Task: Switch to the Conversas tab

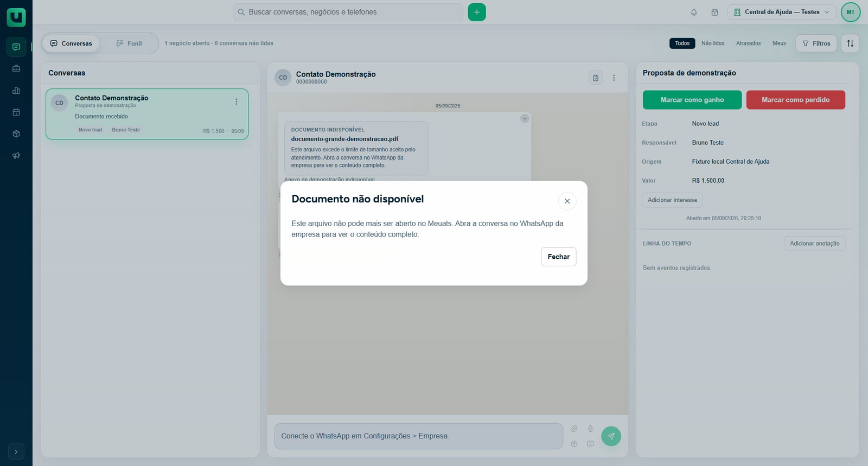Action: (71, 43)
